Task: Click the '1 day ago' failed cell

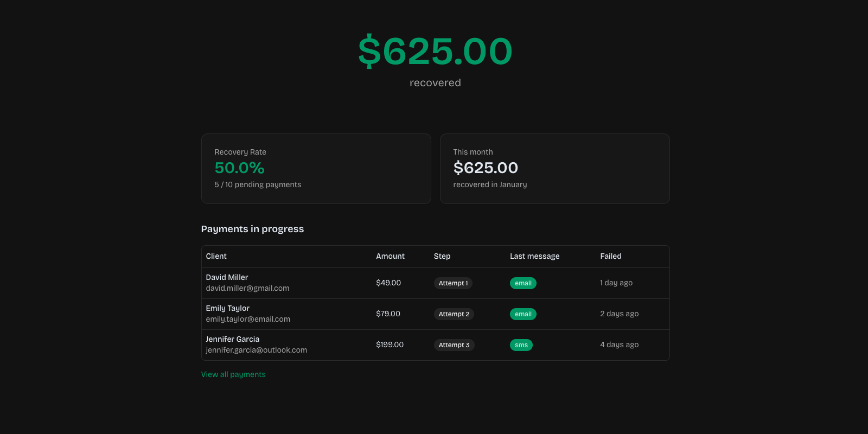Action: coord(616,283)
